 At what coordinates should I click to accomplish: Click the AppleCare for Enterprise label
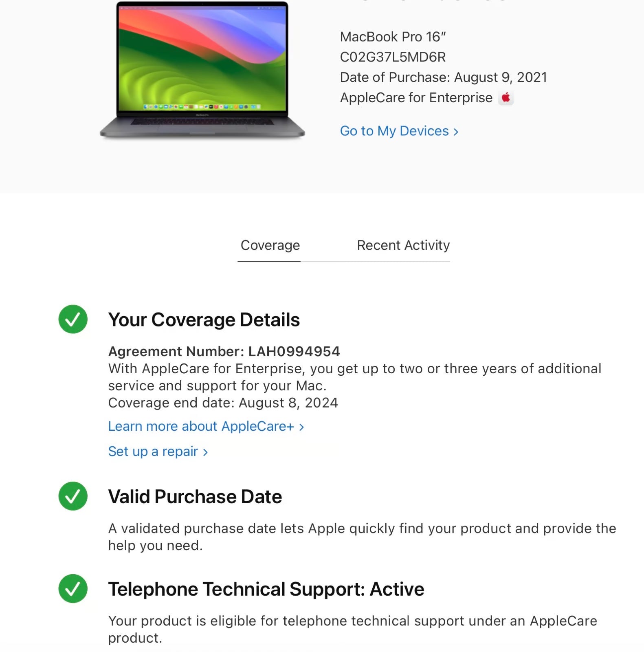point(415,97)
